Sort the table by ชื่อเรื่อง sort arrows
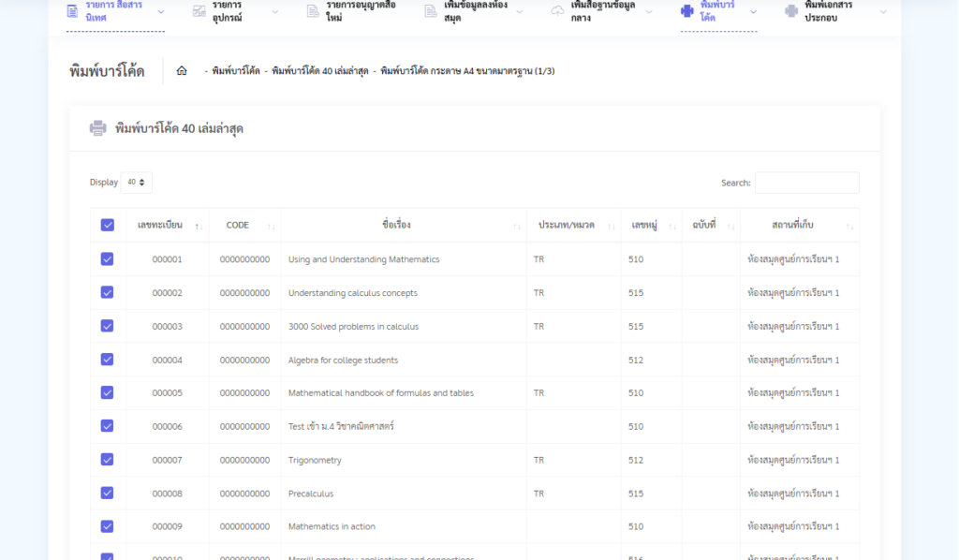This screenshot has height=560, width=959. (x=517, y=226)
